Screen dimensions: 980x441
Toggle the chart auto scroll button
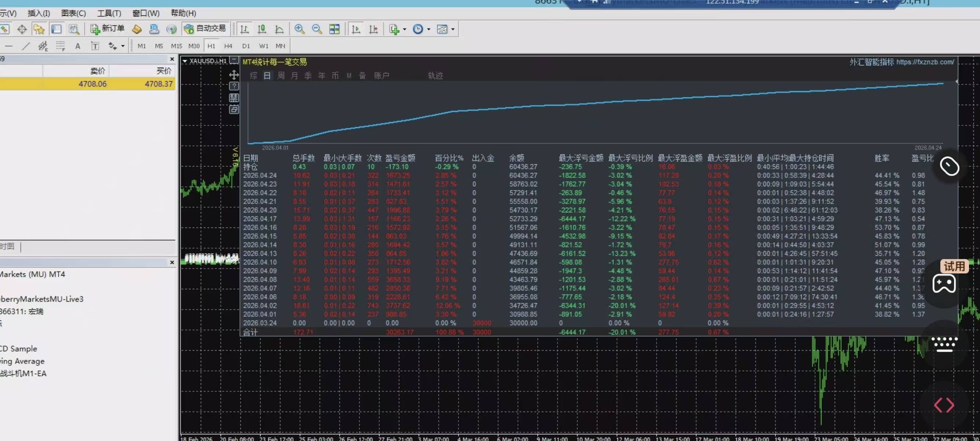click(356, 29)
